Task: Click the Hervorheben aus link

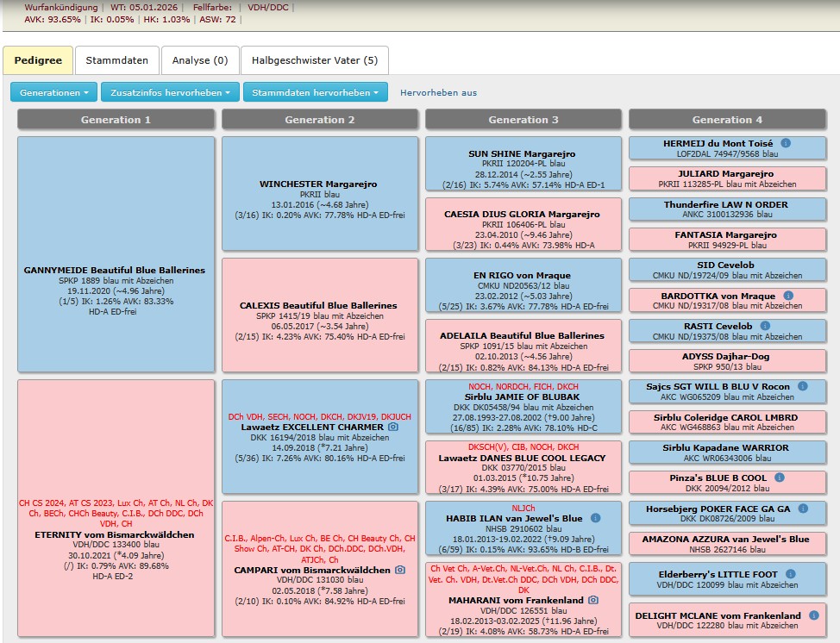Action: tap(438, 92)
